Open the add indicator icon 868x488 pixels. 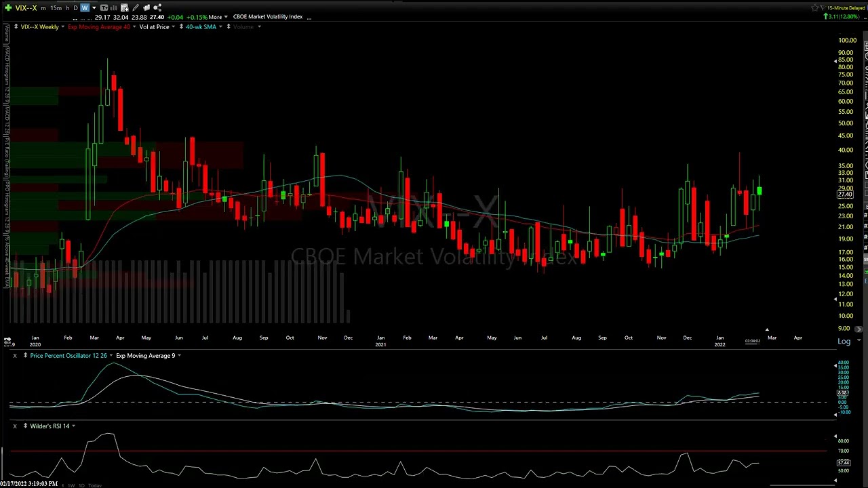pos(125,7)
